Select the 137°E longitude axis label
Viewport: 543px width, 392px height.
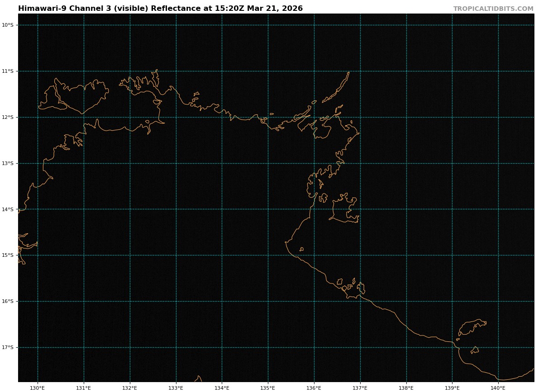click(360, 388)
